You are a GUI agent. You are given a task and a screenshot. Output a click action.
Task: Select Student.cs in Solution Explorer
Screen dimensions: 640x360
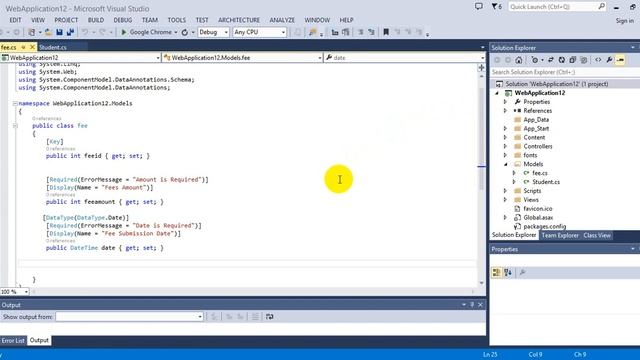click(x=546, y=182)
